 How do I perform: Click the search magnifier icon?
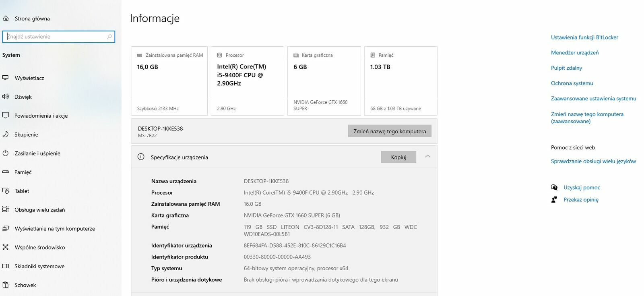(109, 37)
